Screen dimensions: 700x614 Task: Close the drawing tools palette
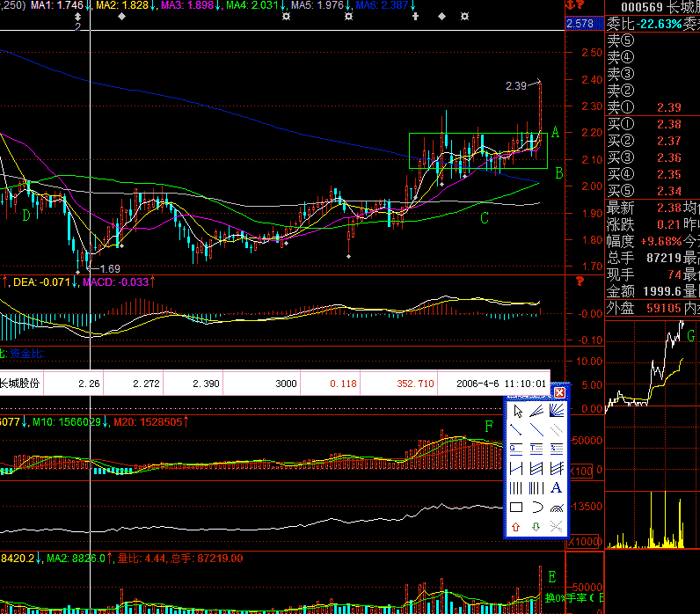(x=559, y=392)
